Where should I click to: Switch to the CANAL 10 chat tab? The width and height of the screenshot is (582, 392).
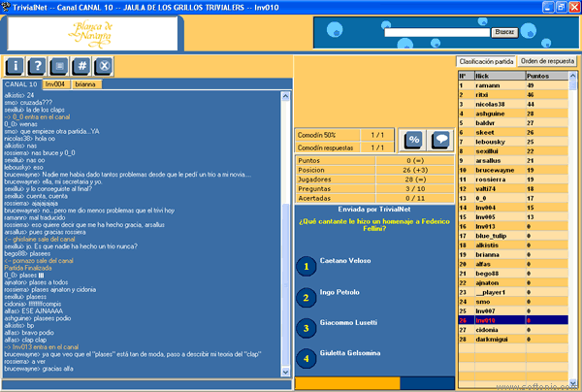[x=21, y=84]
